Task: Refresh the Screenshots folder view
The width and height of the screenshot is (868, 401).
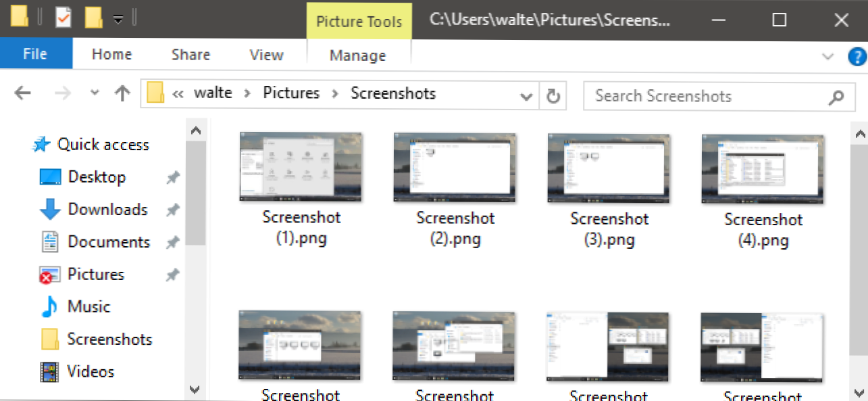Action: point(553,96)
